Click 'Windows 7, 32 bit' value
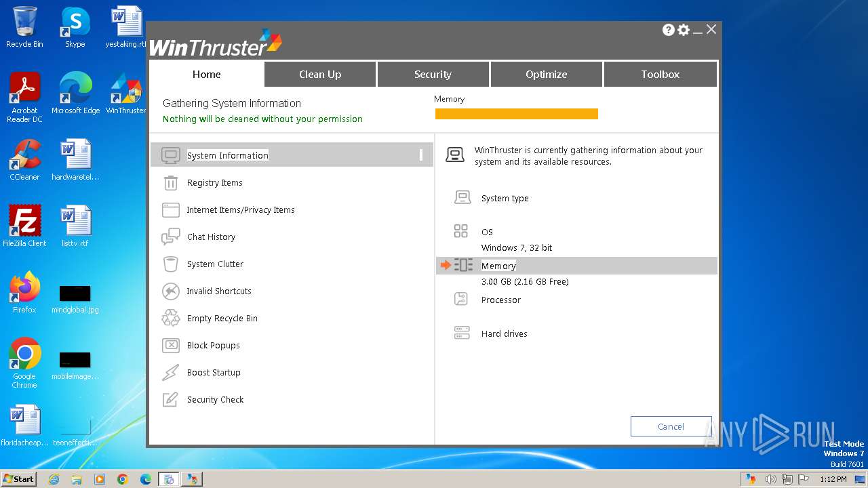This screenshot has height=488, width=868. [517, 247]
